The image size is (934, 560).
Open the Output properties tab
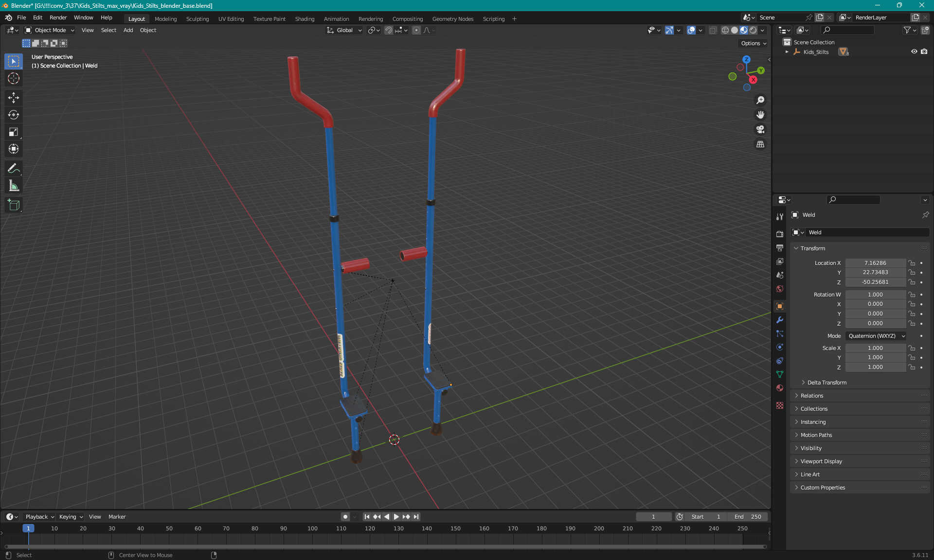click(780, 247)
